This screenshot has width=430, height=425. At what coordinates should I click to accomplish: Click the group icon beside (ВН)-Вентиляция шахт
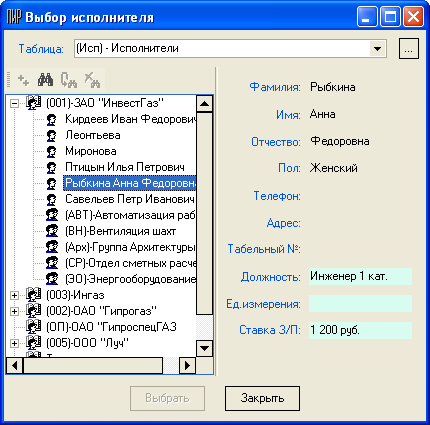pos(52,231)
